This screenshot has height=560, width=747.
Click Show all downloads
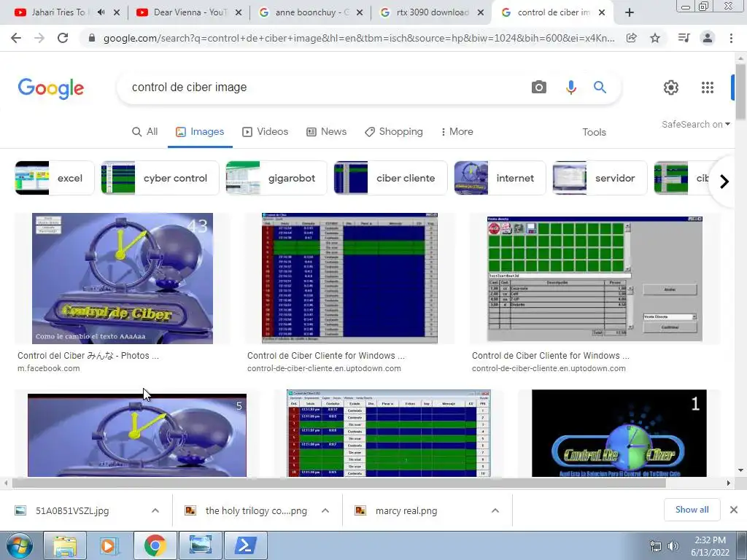click(x=692, y=510)
